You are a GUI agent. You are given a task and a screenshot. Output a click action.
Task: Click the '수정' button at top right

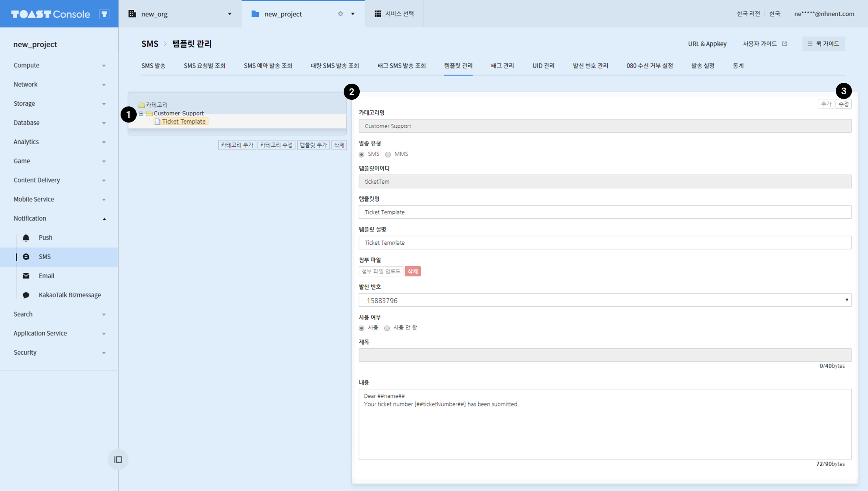pyautogui.click(x=844, y=104)
